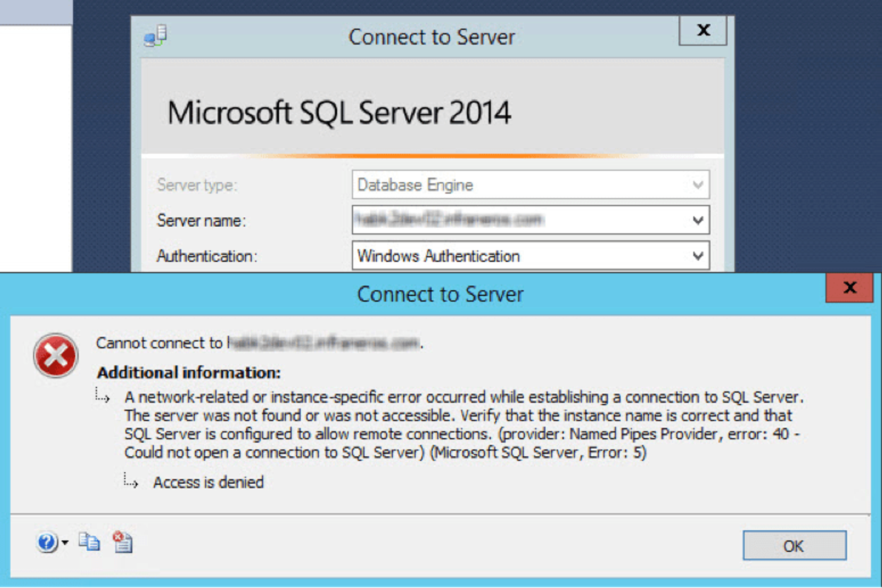The width and height of the screenshot is (882, 588).
Task: Open the Server type dropdown arrow
Action: [697, 185]
